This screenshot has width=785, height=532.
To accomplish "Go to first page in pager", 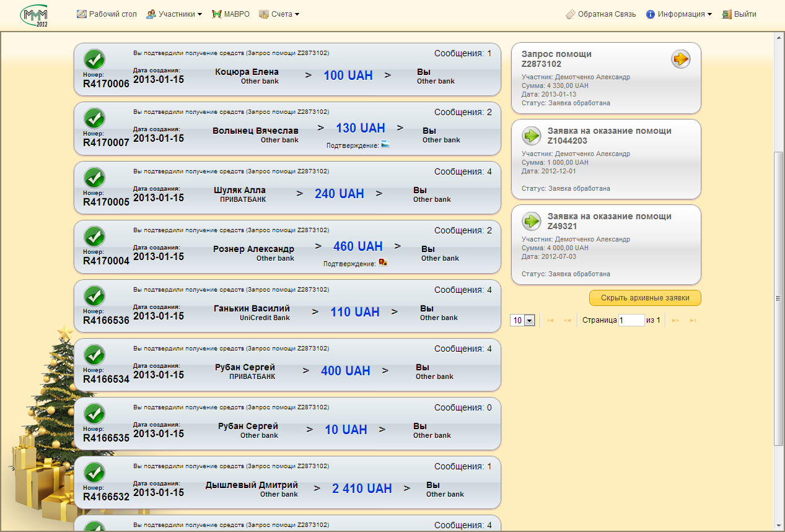I will (550, 320).
